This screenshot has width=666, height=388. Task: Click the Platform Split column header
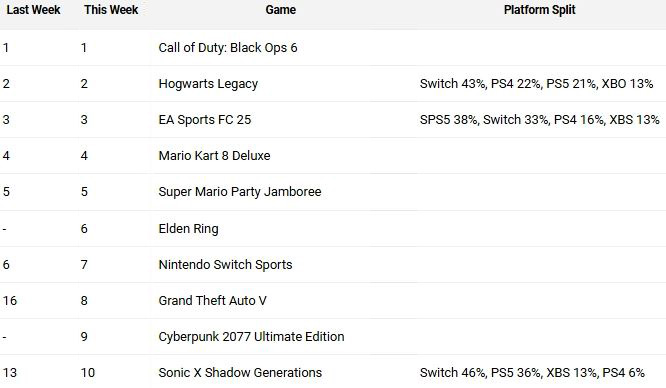click(539, 10)
